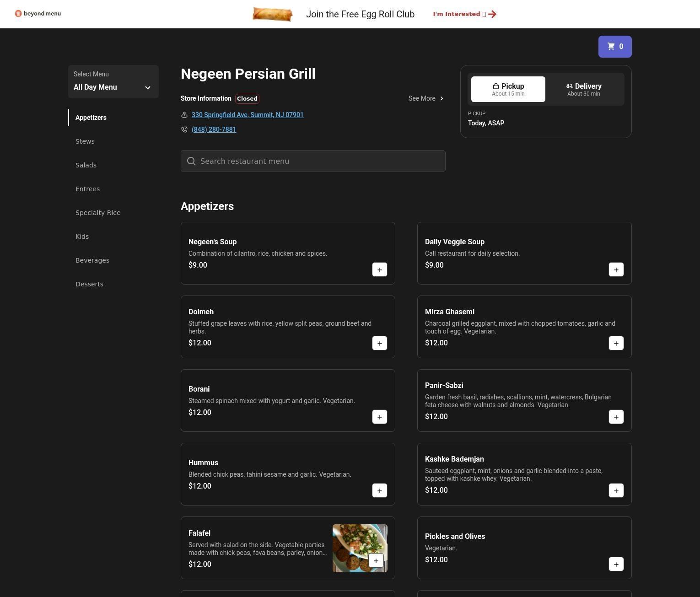Viewport: 700px width, 597px height.
Task: Add Daily Veggie Soup using plus icon
Action: [616, 270]
